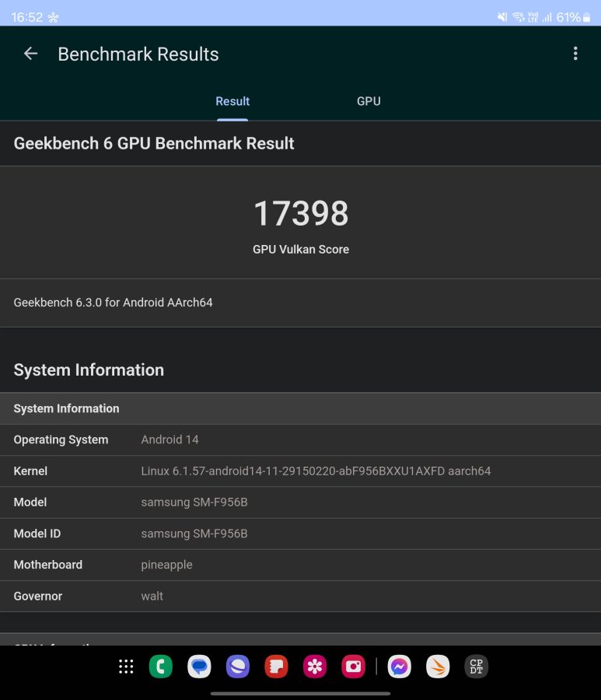The height and width of the screenshot is (700, 601).
Task: Tap the Linux kernel version value
Action: [x=316, y=471]
